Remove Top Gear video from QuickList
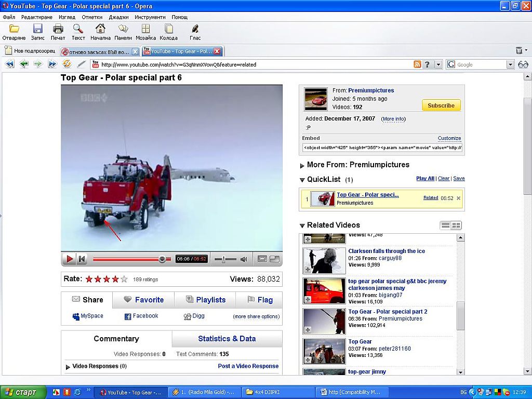The height and width of the screenshot is (399, 532). pyautogui.click(x=458, y=198)
